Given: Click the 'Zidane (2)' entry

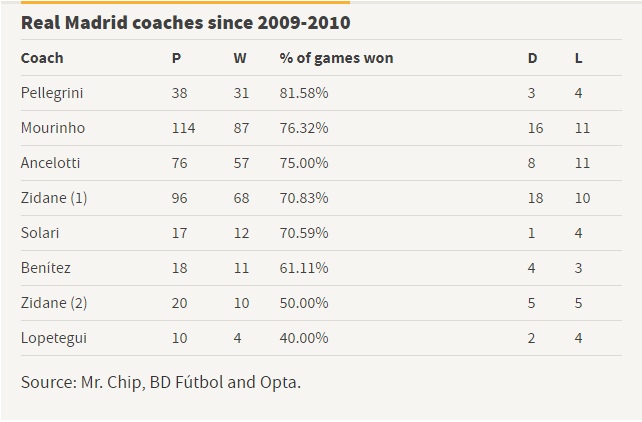Looking at the screenshot, I should [x=54, y=303].
